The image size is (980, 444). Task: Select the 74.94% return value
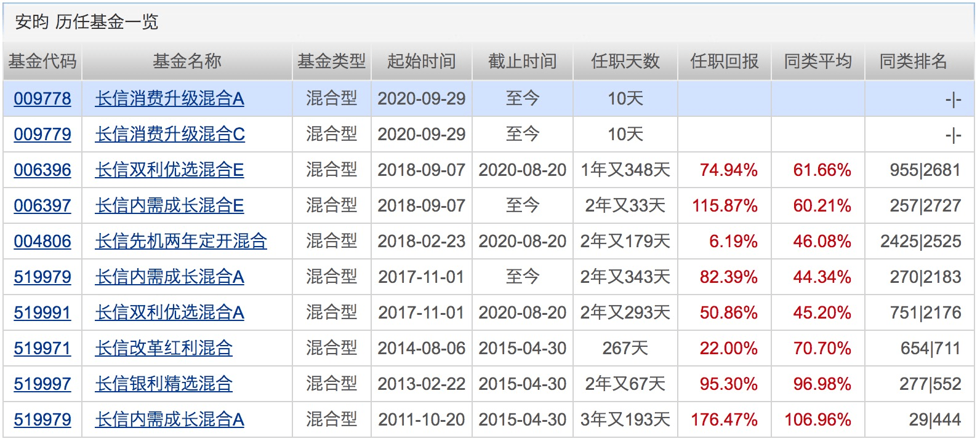click(x=729, y=170)
